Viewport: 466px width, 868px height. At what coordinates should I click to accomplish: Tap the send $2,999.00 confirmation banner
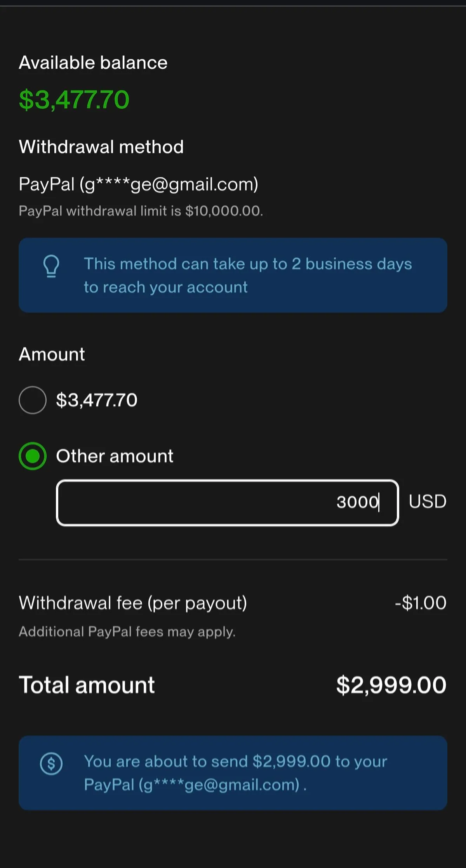233,773
